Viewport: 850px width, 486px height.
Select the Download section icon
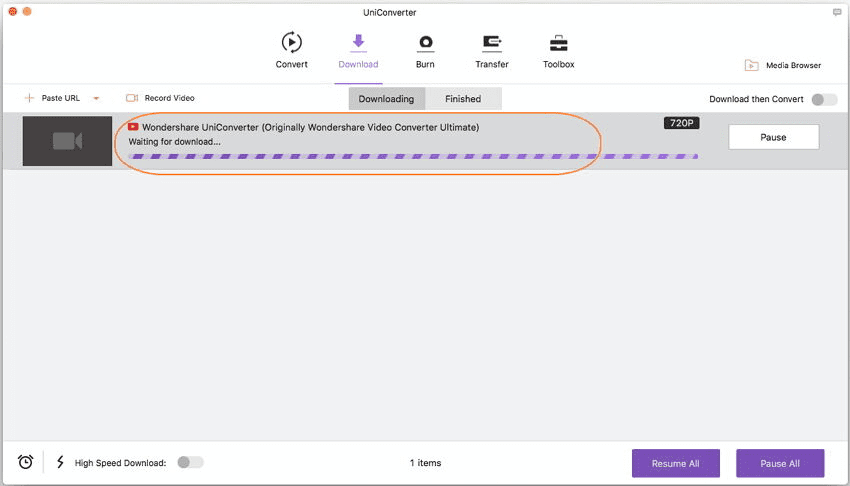coord(358,43)
